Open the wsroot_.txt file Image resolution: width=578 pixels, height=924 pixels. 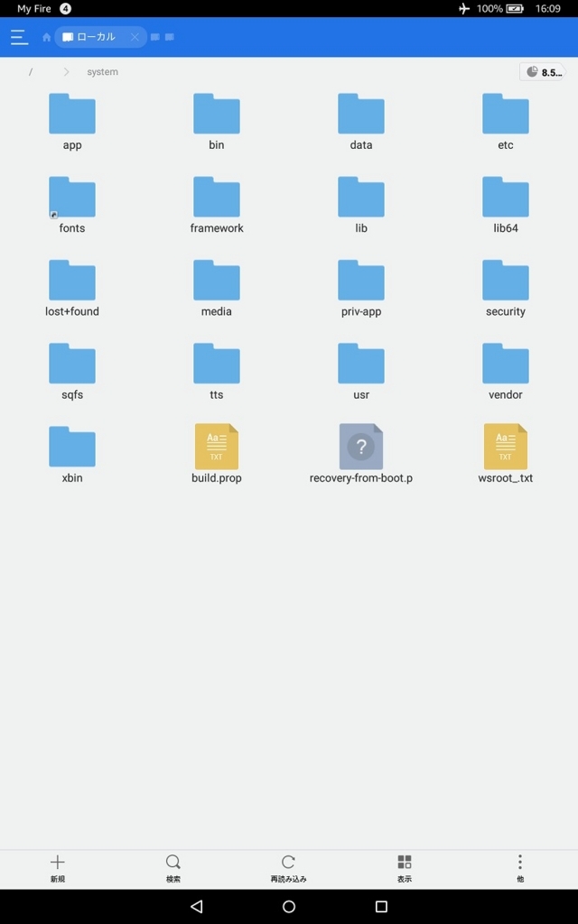click(506, 454)
